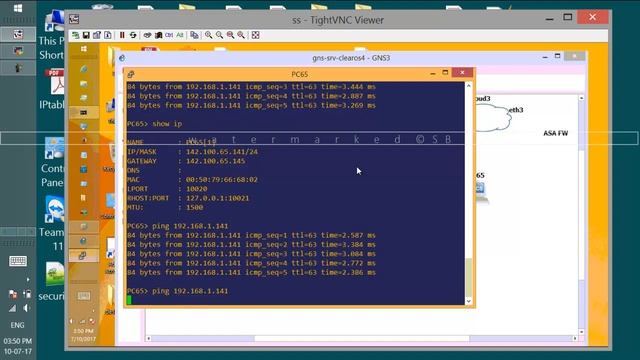
Task: Click the remote taskbar PuTTY console icon
Action: pos(83,256)
